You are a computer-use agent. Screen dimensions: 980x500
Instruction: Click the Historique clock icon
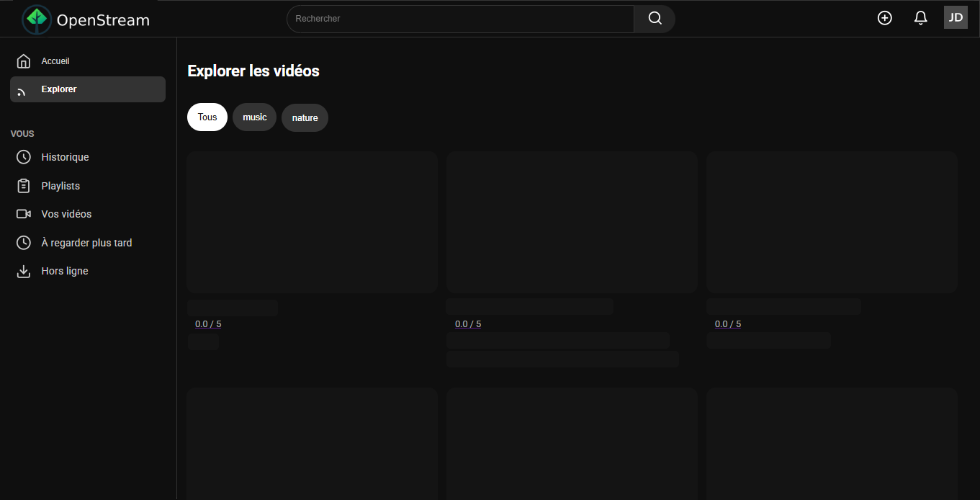click(24, 157)
